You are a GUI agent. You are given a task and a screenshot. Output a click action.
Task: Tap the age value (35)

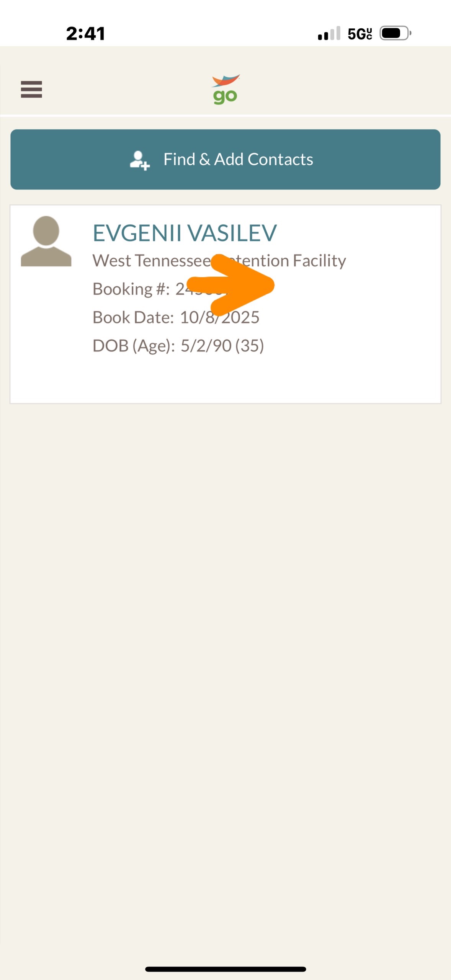pos(250,346)
